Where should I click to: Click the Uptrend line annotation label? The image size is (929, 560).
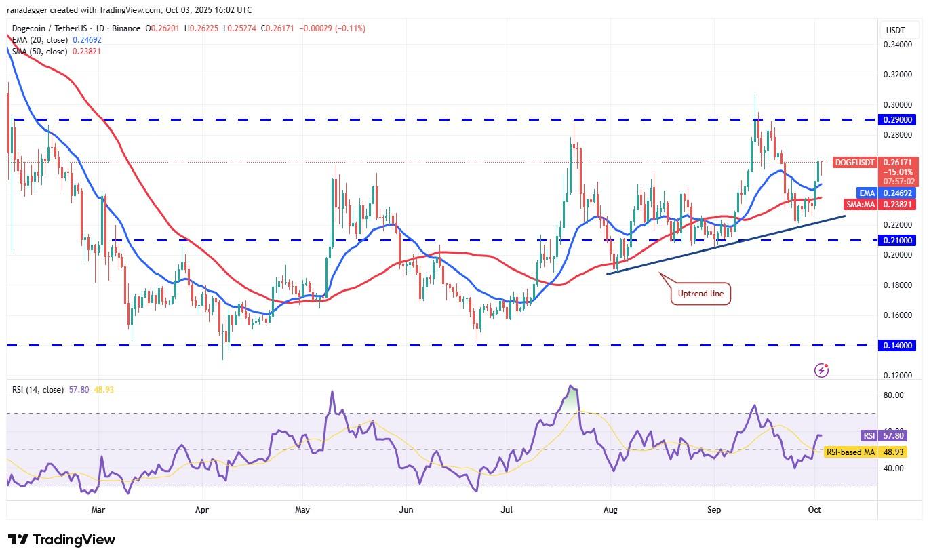[x=699, y=294]
